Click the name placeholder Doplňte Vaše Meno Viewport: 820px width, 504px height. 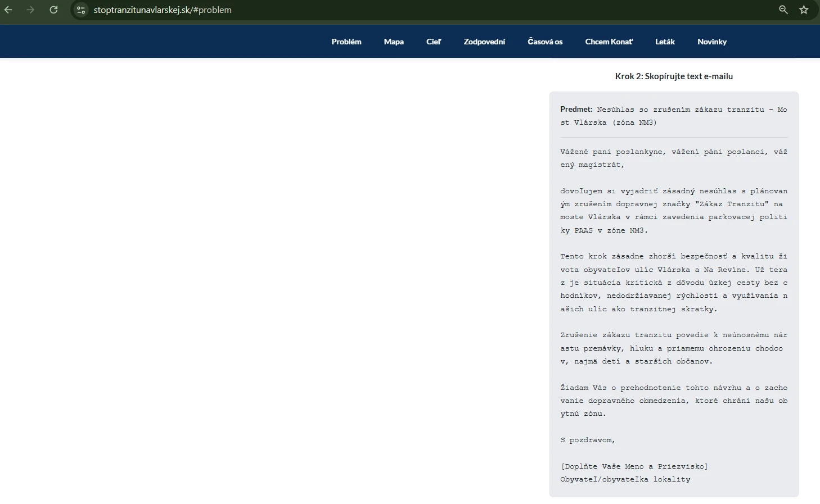634,466
